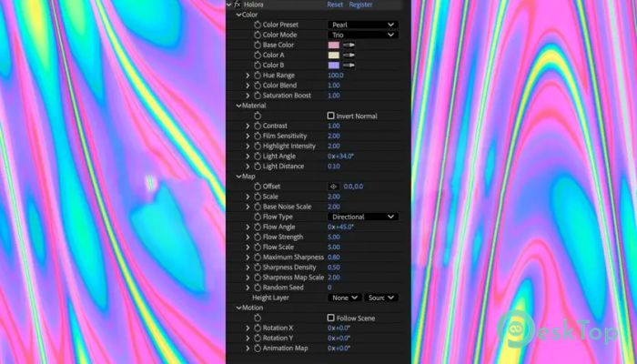Pick Color B with its eyedropper
637x364 pixels.
(x=349, y=66)
